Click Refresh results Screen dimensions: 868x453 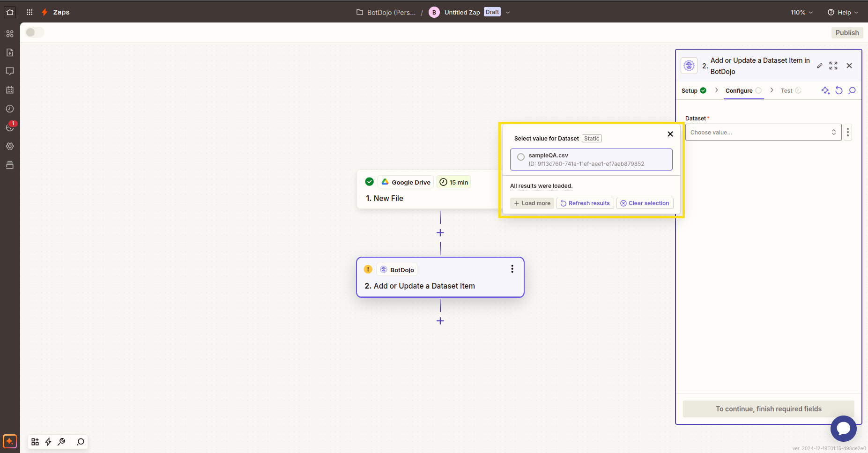585,203
